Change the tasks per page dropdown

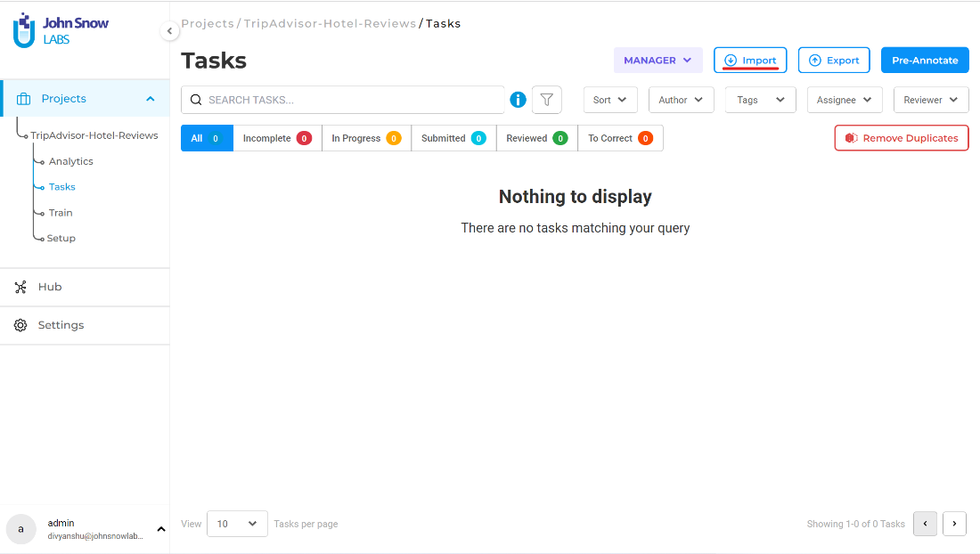coord(237,524)
